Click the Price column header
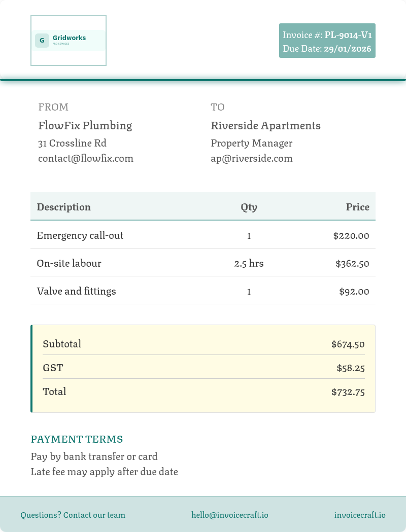This screenshot has width=406, height=532. [x=357, y=207]
